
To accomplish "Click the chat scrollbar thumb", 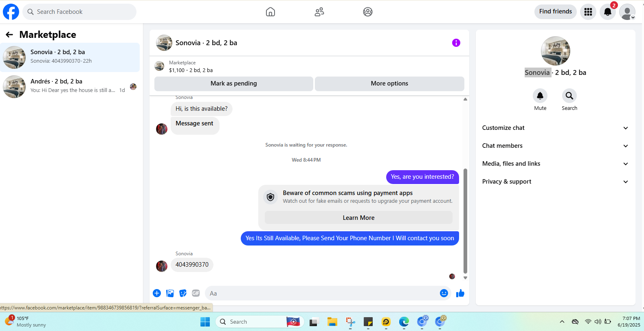I will (465, 221).
